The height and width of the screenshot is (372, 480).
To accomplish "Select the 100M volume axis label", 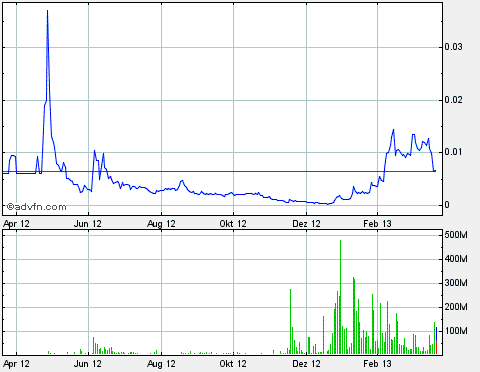I will (x=456, y=331).
